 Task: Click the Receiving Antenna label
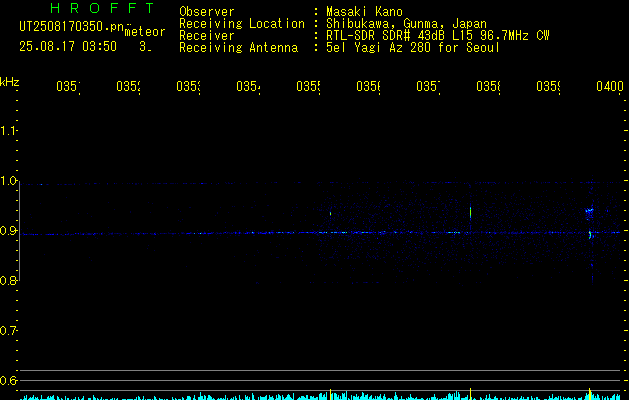click(x=238, y=48)
